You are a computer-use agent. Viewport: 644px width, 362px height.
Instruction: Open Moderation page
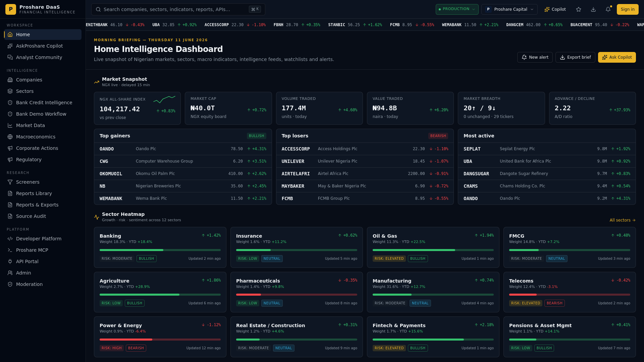click(x=43, y=284)
